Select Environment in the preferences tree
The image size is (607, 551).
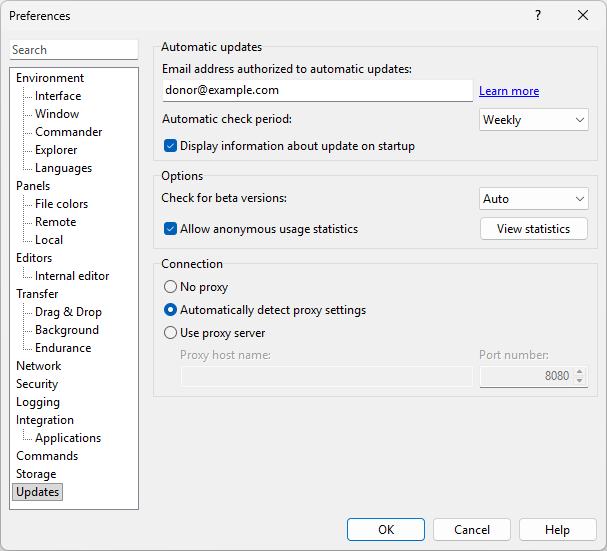tap(50, 78)
